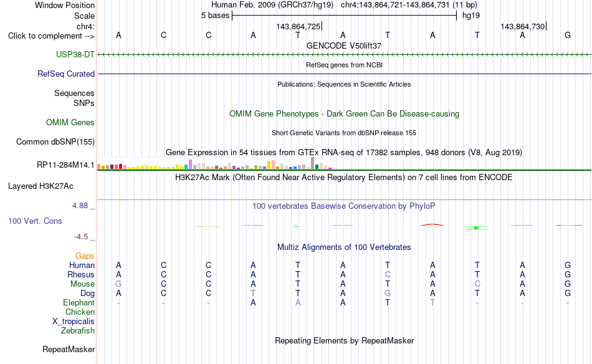Click the blue PhyloP line under base G

point(568,226)
